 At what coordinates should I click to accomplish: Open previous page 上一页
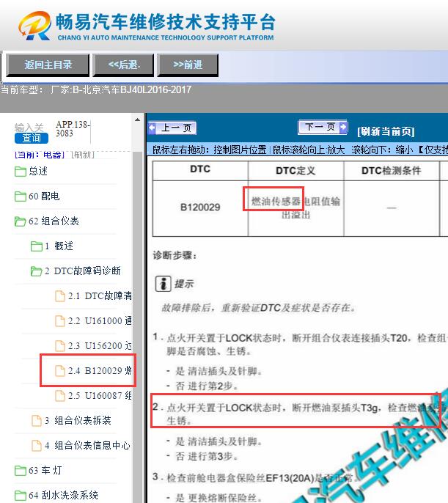172,128
